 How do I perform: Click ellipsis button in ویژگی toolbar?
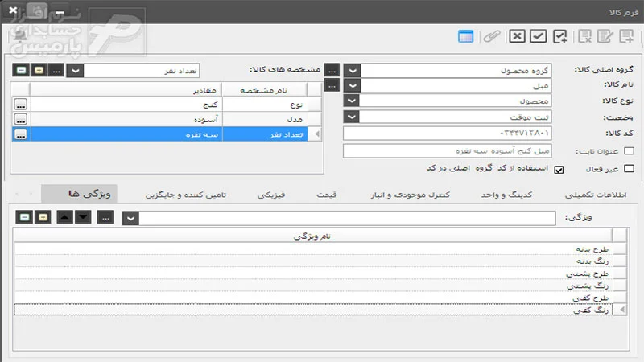(x=105, y=217)
